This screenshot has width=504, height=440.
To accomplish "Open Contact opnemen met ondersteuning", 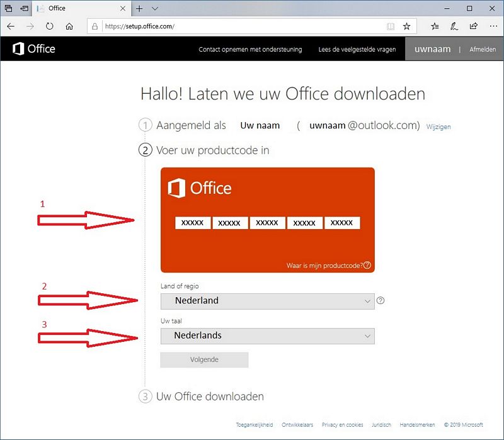I will [250, 50].
